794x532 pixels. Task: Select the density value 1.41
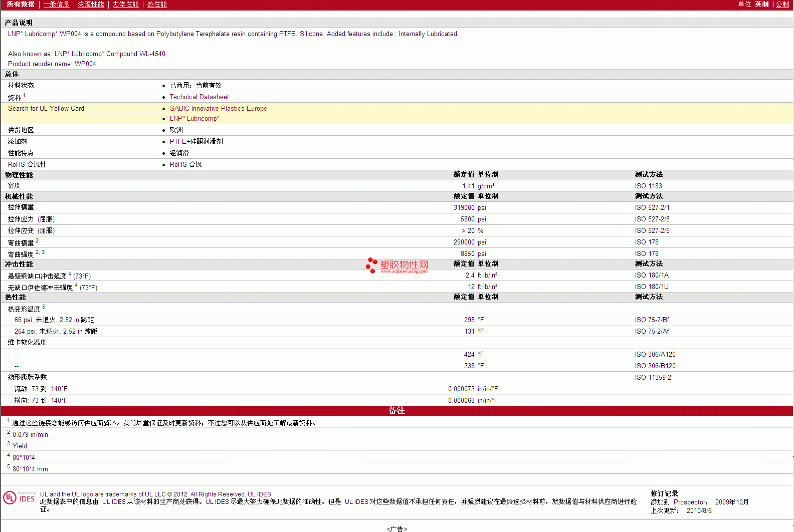point(468,186)
